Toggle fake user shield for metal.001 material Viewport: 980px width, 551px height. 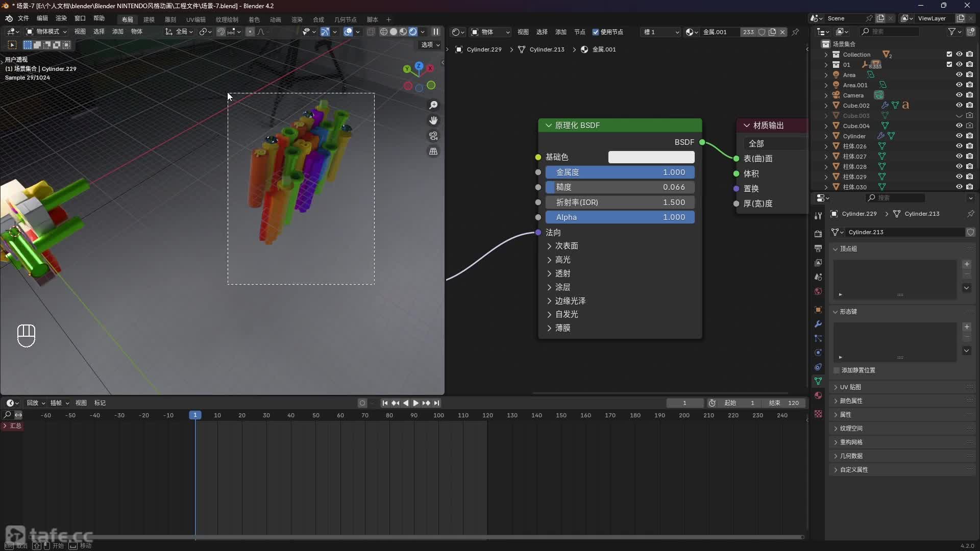click(762, 32)
